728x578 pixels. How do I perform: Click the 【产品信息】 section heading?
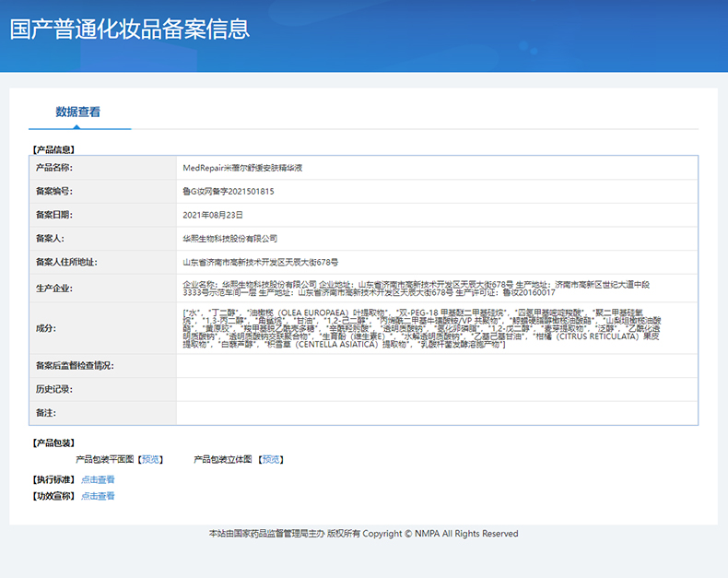(53, 148)
